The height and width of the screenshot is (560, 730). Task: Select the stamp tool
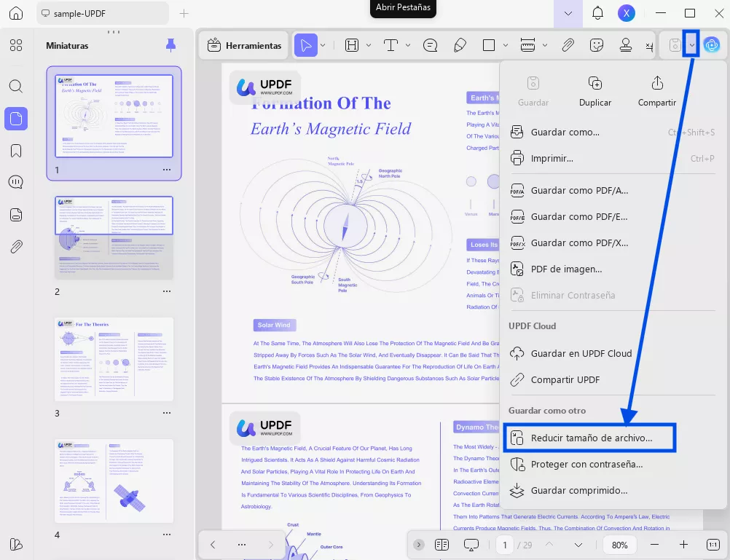pyautogui.click(x=626, y=45)
